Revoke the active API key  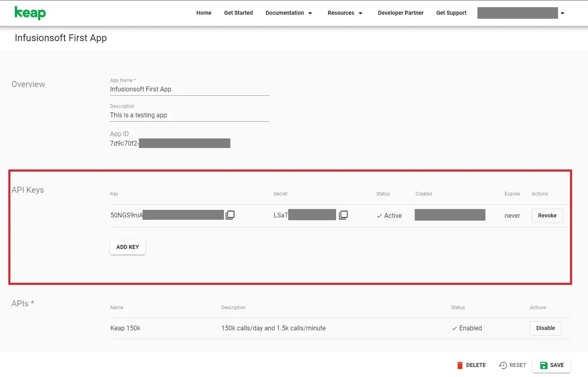(547, 215)
